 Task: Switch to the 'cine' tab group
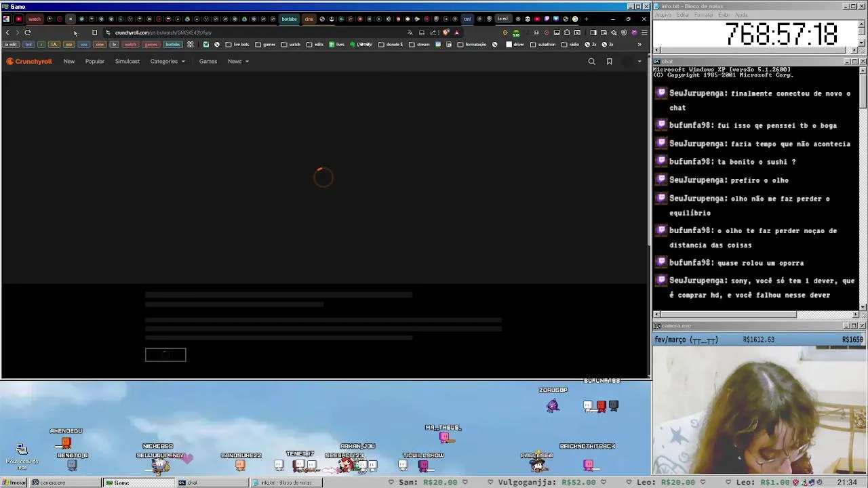[x=309, y=19]
